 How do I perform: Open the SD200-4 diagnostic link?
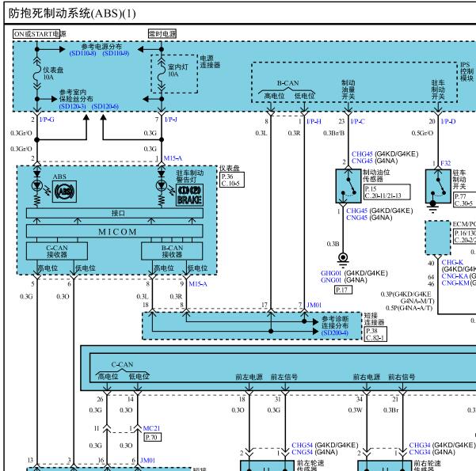pyautogui.click(x=335, y=333)
